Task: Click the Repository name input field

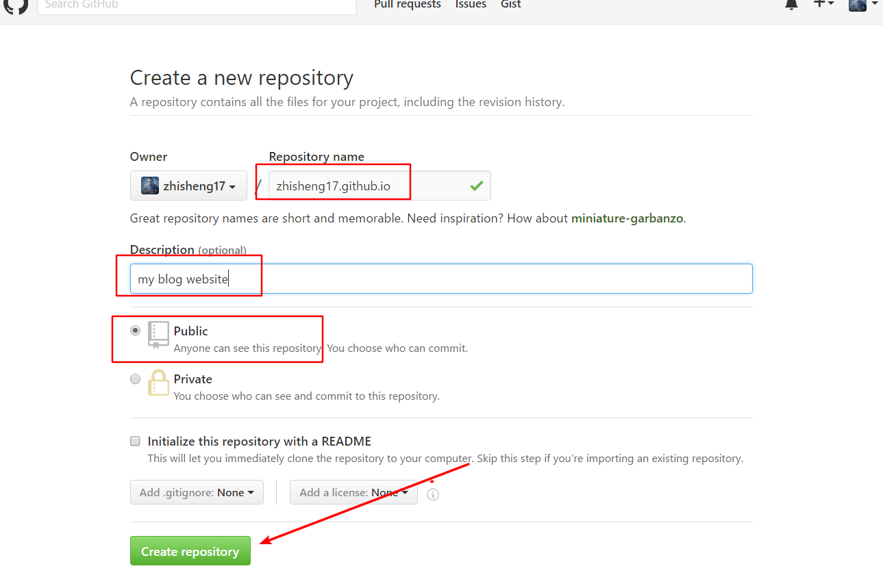Action: 380,186
